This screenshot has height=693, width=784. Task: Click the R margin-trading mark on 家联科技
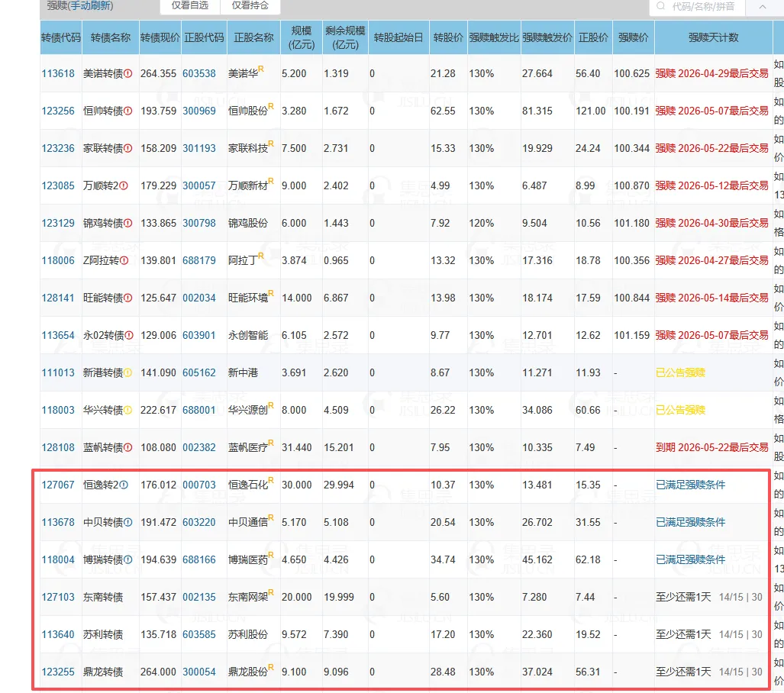pos(271,143)
